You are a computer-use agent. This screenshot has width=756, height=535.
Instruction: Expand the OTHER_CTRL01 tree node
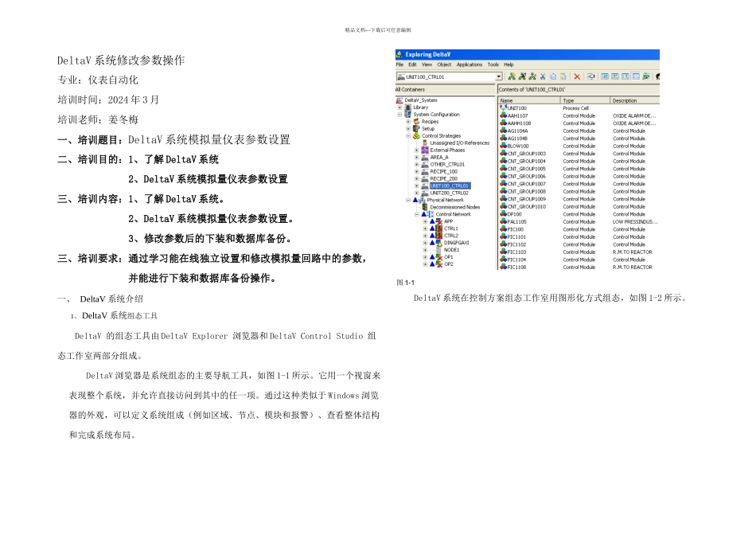[416, 165]
